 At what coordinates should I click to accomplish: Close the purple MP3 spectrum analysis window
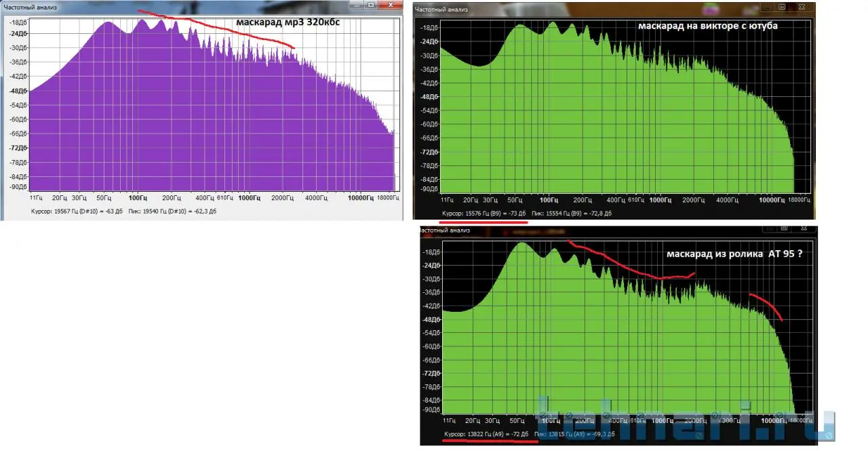pos(391,5)
